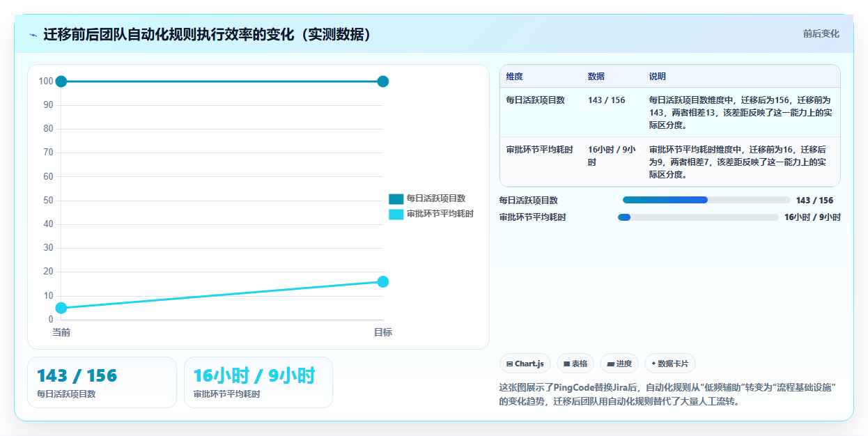The width and height of the screenshot is (868, 436).
Task: Click the 审批环节平均耗时 data point at 目标
Action: [382, 281]
